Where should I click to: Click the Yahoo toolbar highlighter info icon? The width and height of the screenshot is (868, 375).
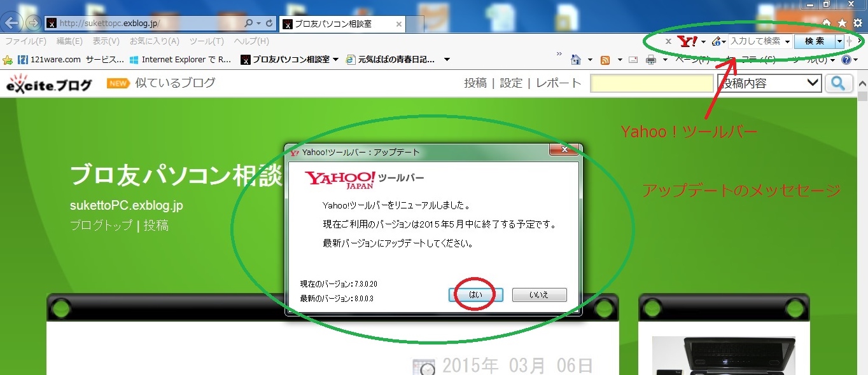pos(717,41)
